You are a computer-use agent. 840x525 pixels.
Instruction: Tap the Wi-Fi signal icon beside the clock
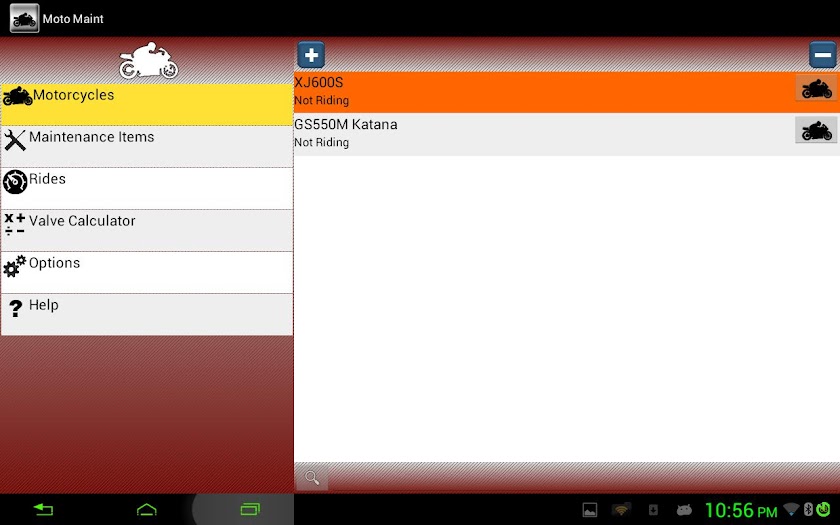791,509
